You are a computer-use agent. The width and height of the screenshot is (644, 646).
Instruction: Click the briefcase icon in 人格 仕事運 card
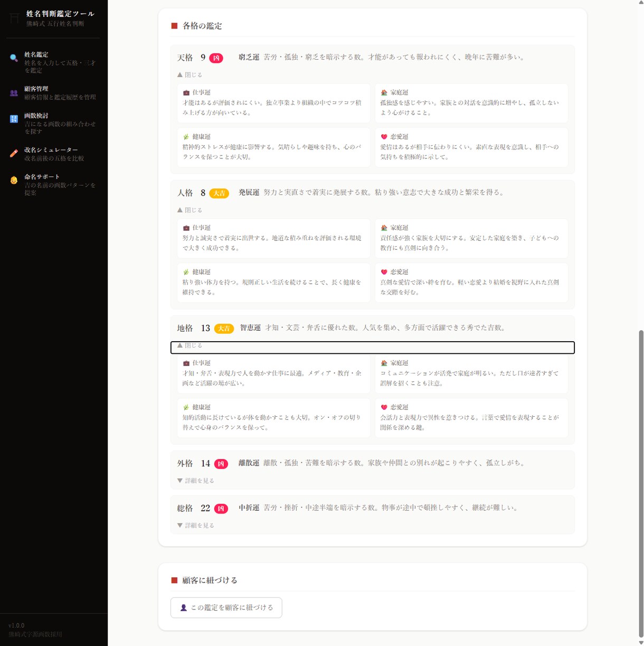pyautogui.click(x=186, y=228)
